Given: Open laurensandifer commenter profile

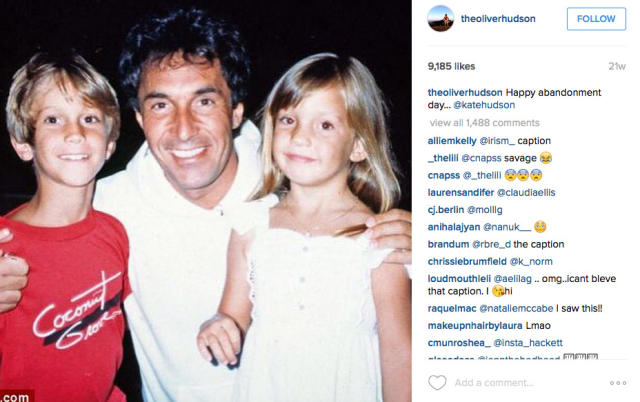Looking at the screenshot, I should [x=460, y=193].
